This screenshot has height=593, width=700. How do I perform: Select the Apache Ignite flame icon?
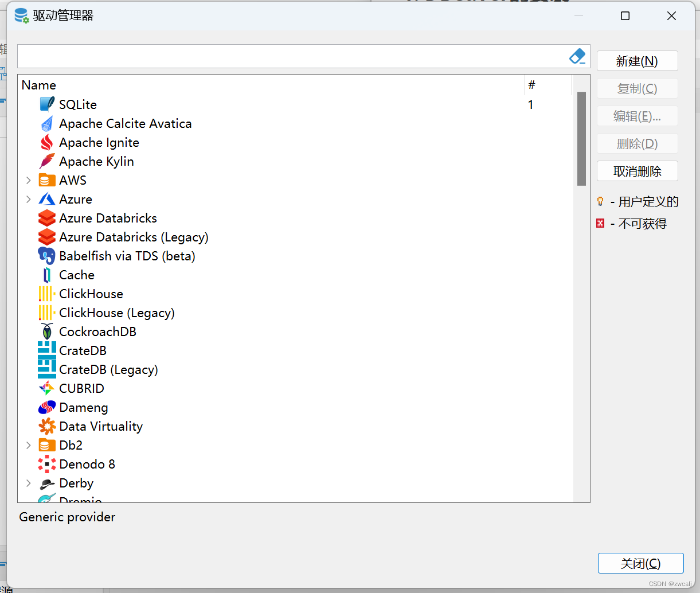click(x=47, y=142)
